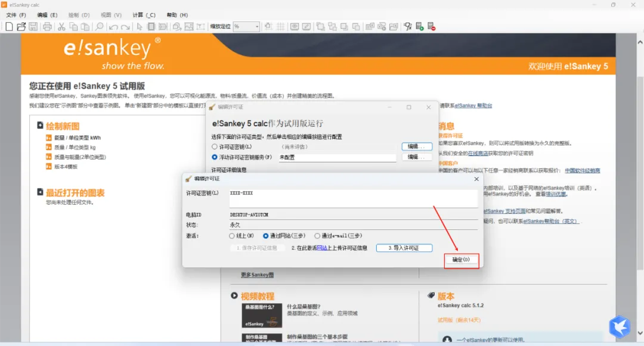Image resolution: width=644 pixels, height=346 pixels.
Task: Click the play icon next to 视频教程
Action: click(x=234, y=295)
